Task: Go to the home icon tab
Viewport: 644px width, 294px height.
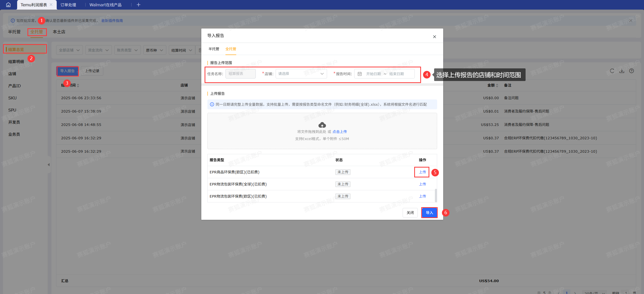Action: pos(8,5)
